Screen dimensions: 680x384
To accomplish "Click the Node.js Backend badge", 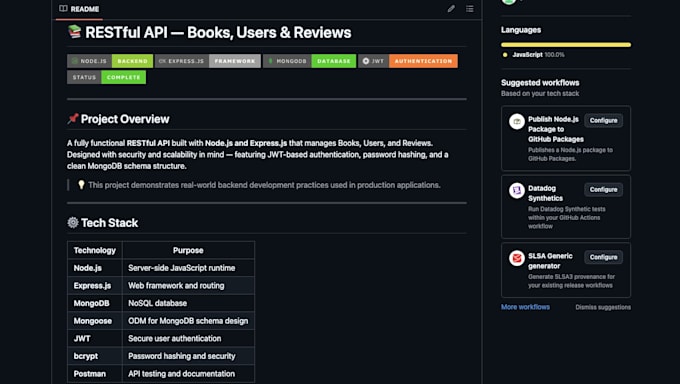I will pyautogui.click(x=110, y=61).
